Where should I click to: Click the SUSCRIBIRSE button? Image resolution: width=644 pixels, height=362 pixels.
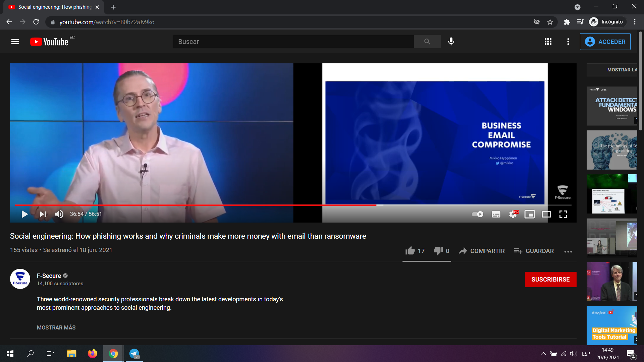point(550,280)
